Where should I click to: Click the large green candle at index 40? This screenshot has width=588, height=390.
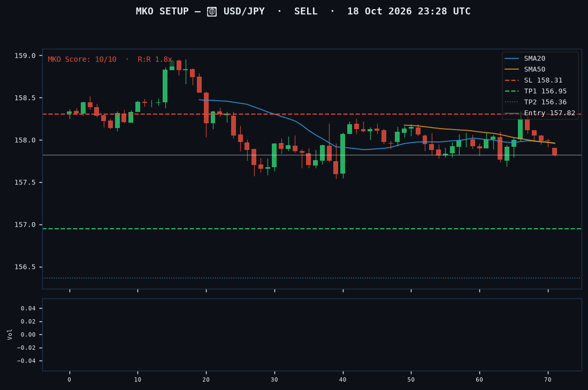343,154
